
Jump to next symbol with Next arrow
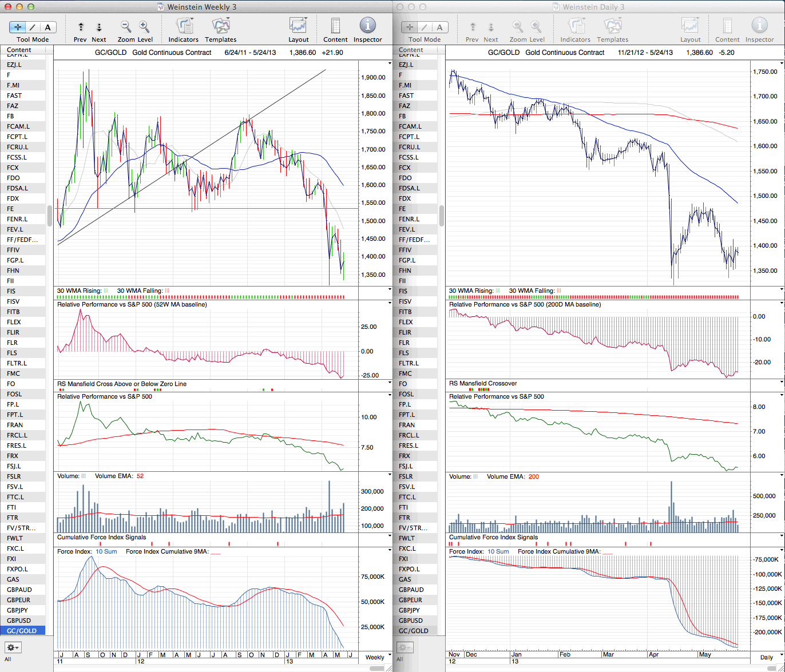tap(99, 27)
